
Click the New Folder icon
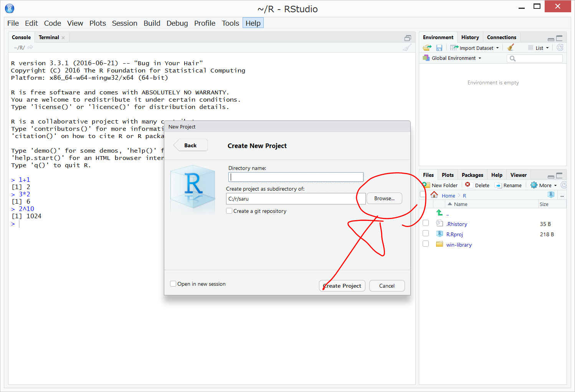[426, 185]
